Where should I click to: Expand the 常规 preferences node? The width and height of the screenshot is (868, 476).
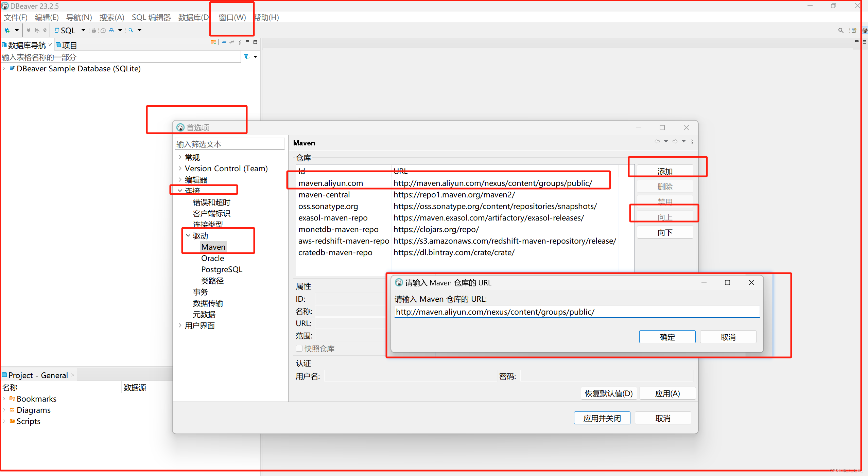click(180, 157)
